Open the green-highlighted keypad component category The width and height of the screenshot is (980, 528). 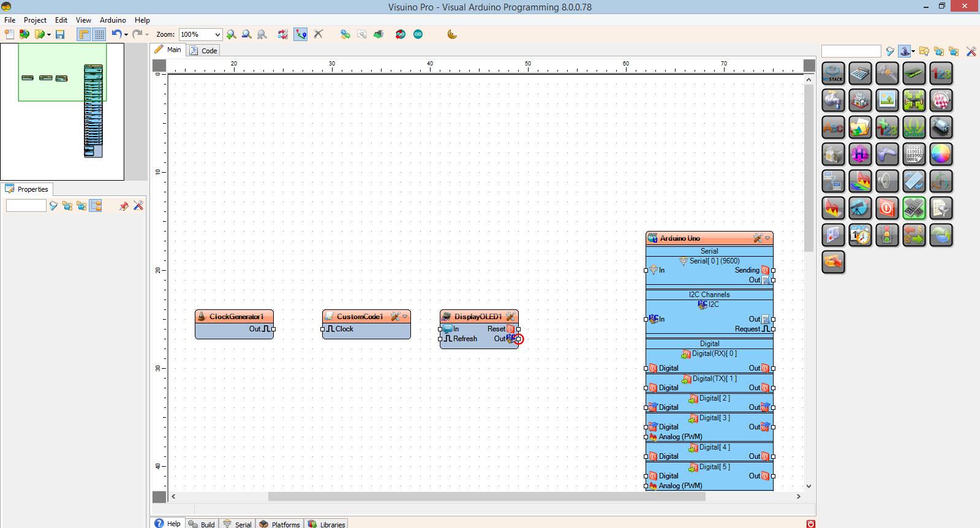[x=914, y=208]
